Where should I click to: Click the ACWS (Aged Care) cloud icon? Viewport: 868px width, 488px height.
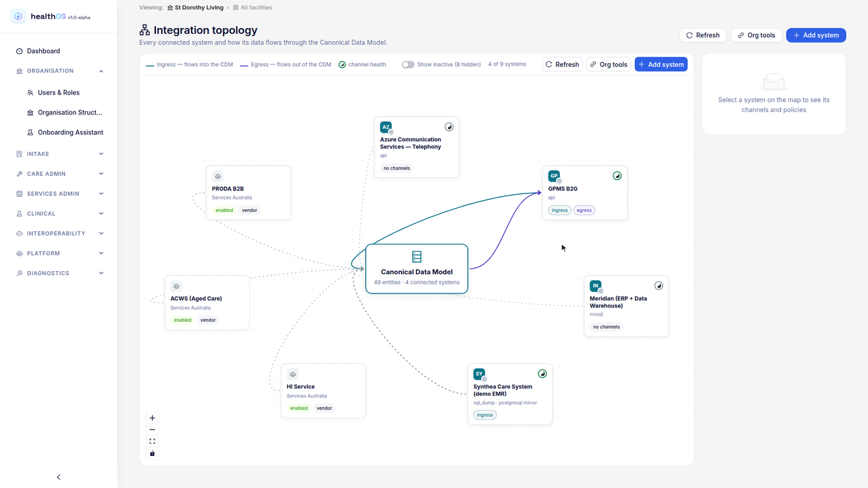coord(176,286)
